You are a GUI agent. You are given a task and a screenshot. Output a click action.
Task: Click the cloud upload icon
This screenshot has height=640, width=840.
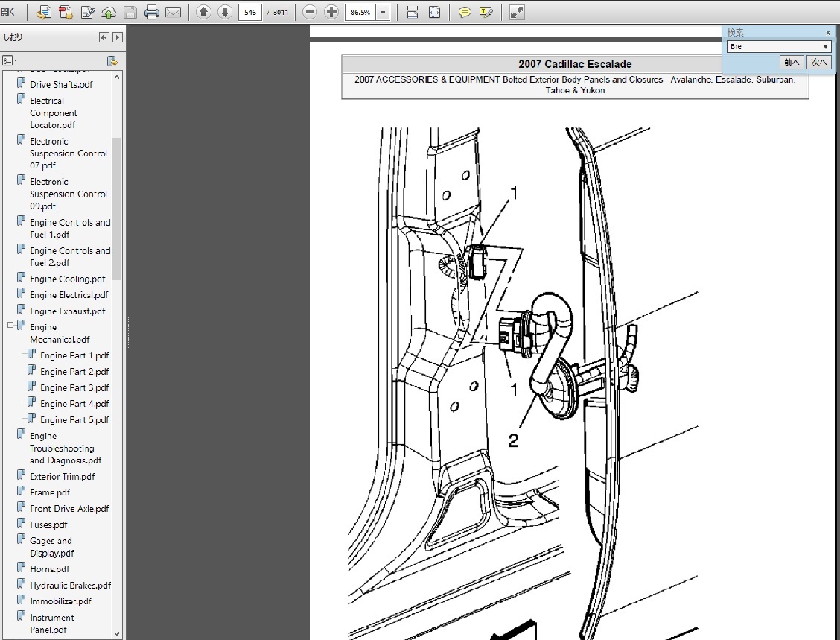[109, 13]
